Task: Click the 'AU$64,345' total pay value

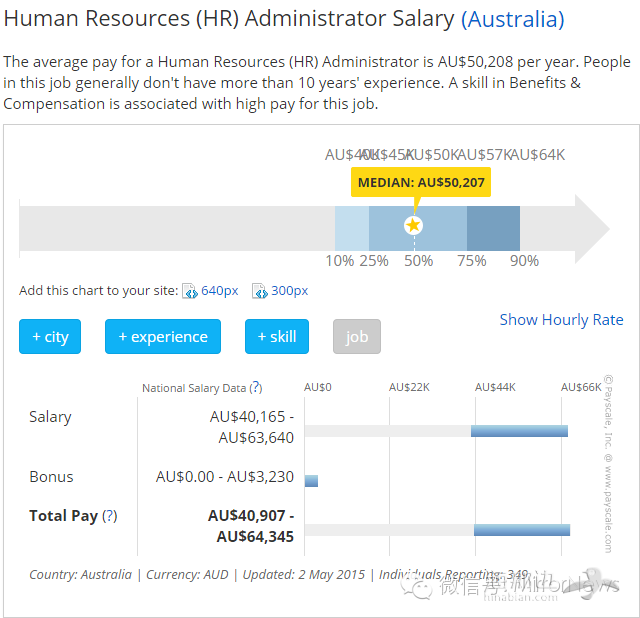Action: (x=255, y=536)
